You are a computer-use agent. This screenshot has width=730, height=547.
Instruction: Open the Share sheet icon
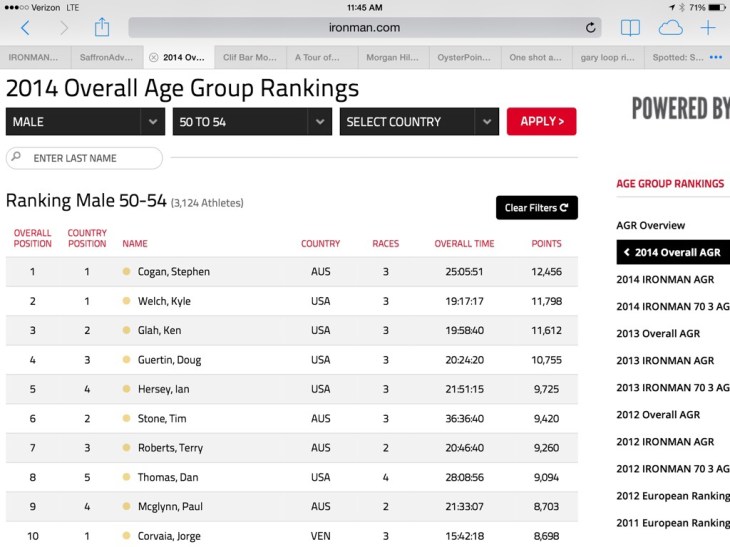coord(102,28)
